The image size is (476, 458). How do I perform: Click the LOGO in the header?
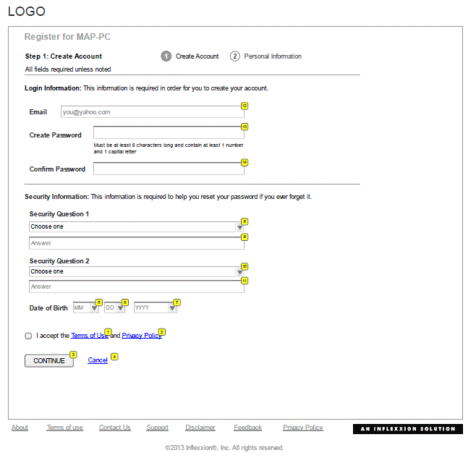[27, 12]
